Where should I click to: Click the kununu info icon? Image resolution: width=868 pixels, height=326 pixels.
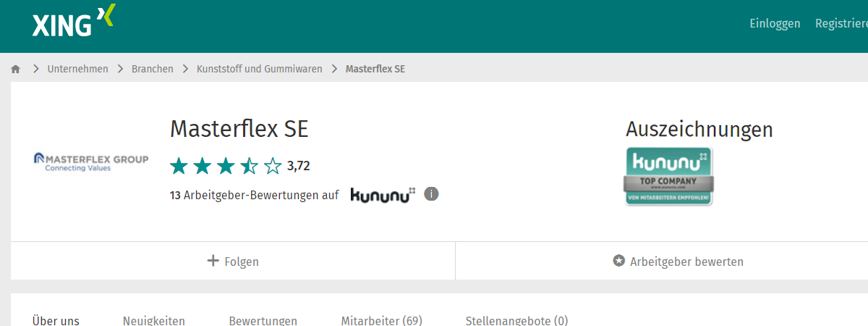coord(431,194)
